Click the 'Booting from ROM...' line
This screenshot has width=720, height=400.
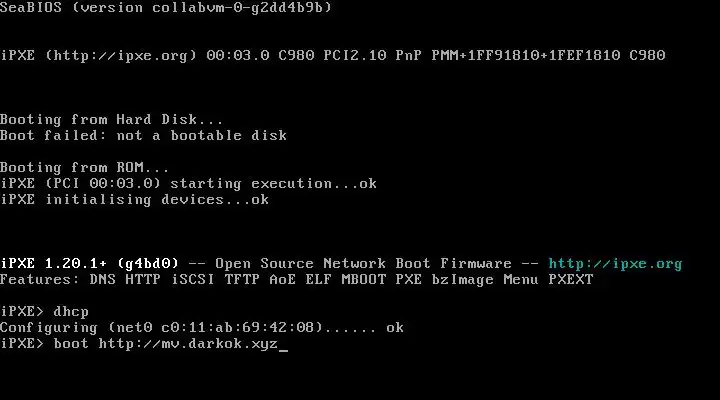pos(84,167)
